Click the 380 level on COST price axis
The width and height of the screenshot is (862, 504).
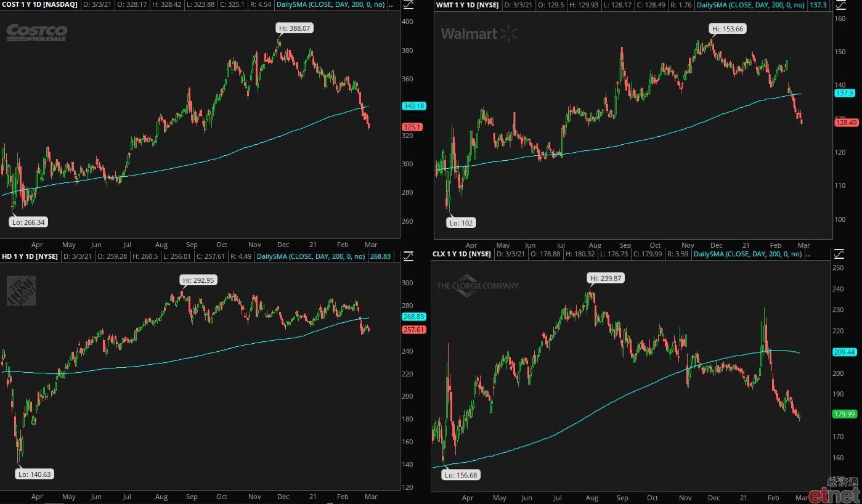tap(407, 51)
